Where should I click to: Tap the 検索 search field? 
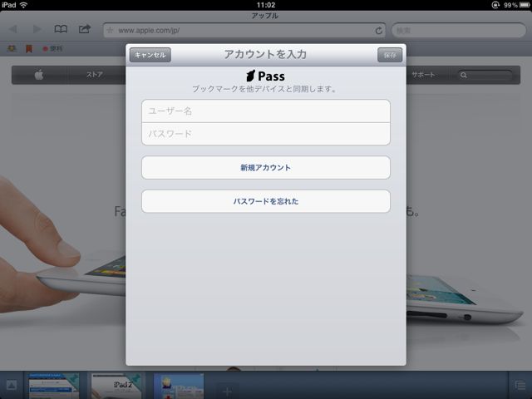point(459,31)
